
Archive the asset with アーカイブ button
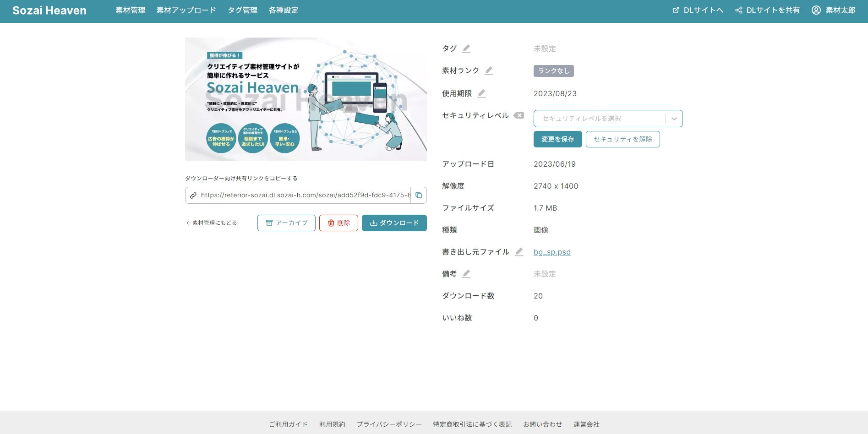click(286, 223)
